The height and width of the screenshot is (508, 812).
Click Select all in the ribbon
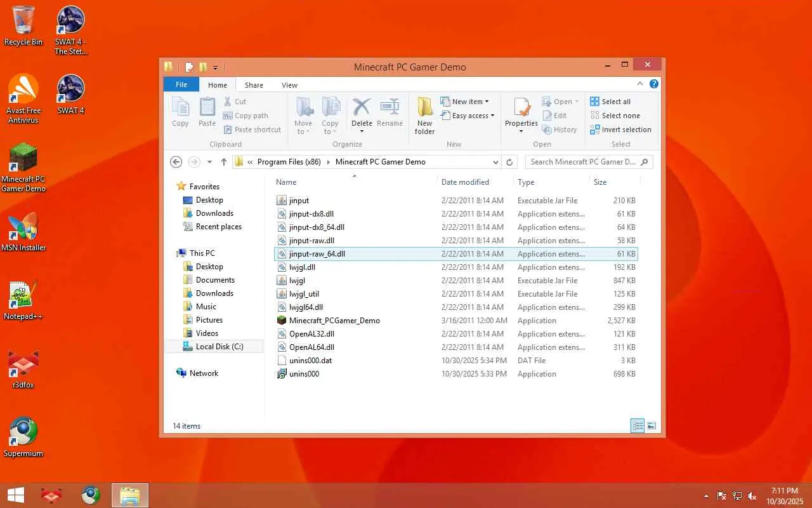click(610, 102)
